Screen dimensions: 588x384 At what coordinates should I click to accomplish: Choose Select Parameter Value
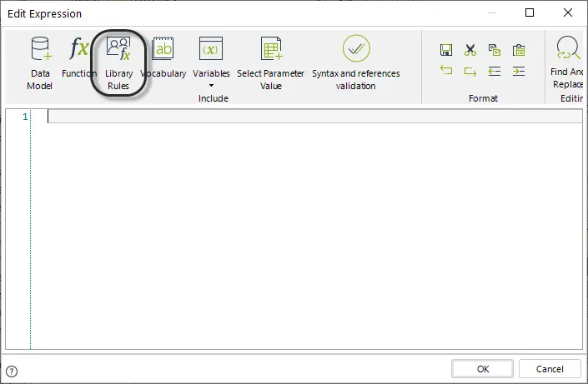[271, 63]
